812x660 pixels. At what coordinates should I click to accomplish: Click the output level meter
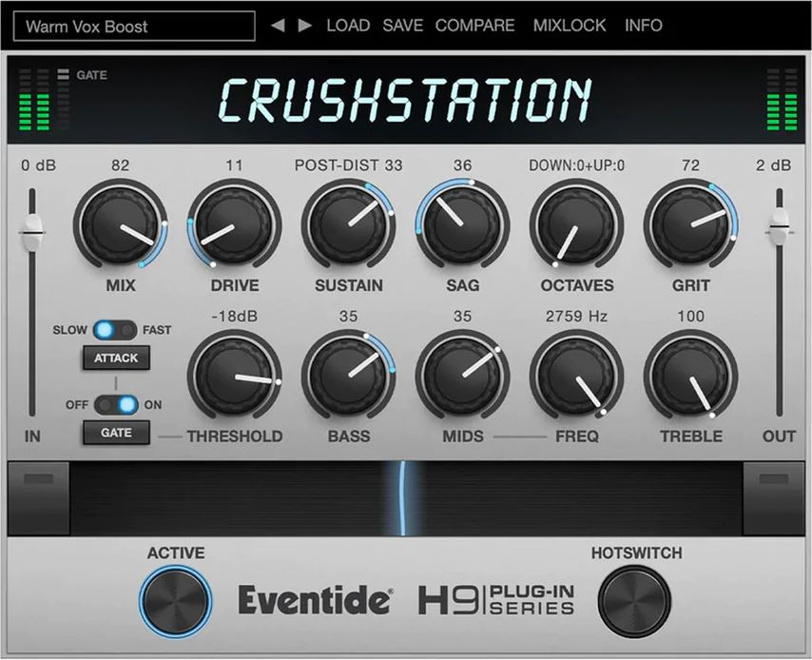point(782,100)
